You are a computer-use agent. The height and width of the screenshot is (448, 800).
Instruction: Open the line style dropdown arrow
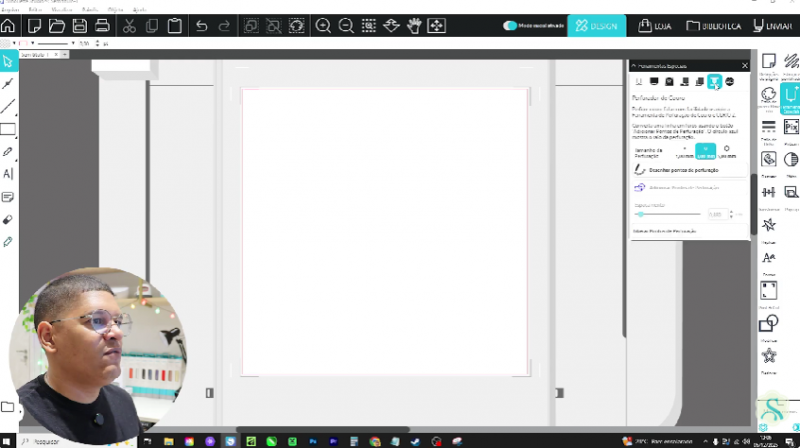(73, 43)
